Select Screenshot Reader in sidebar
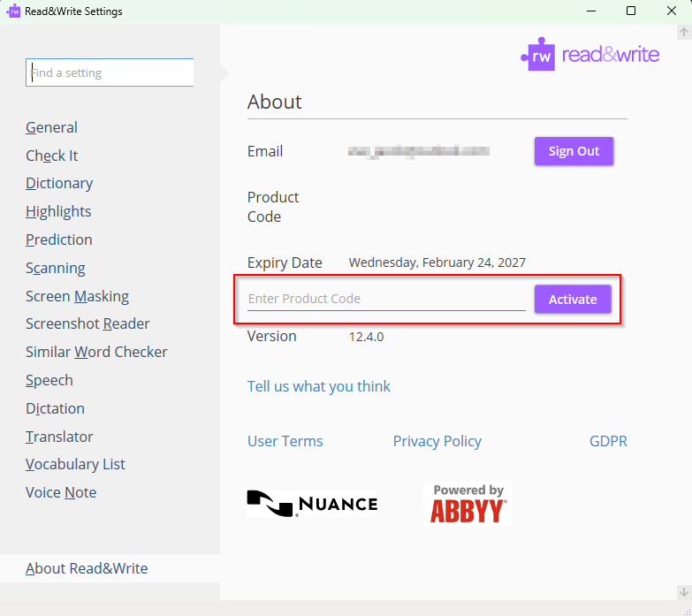The image size is (692, 616). point(87,323)
